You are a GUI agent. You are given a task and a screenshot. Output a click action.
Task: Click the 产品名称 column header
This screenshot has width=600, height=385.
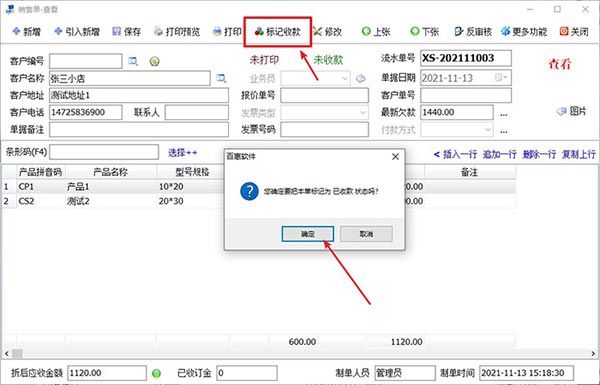(x=111, y=172)
